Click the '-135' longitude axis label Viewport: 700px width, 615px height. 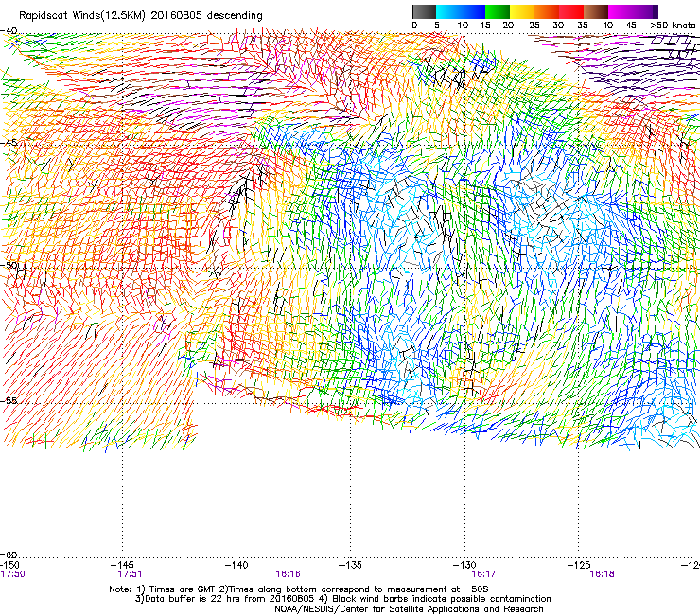(x=350, y=566)
